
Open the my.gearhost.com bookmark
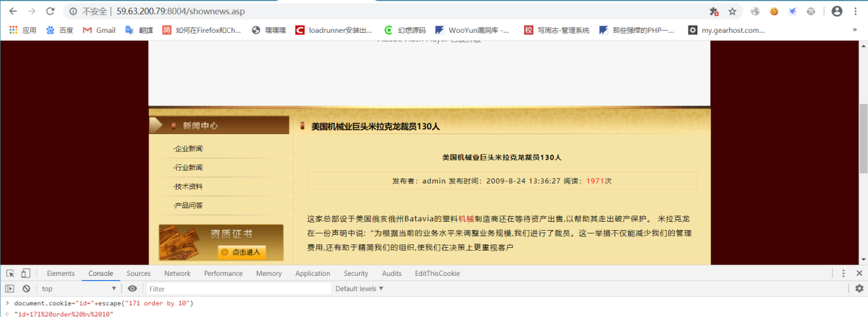[727, 30]
